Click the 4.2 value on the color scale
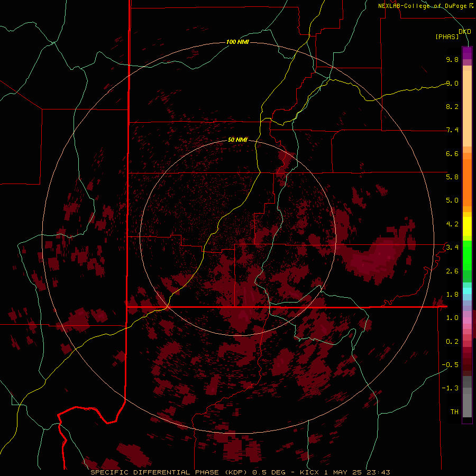 tap(452, 224)
